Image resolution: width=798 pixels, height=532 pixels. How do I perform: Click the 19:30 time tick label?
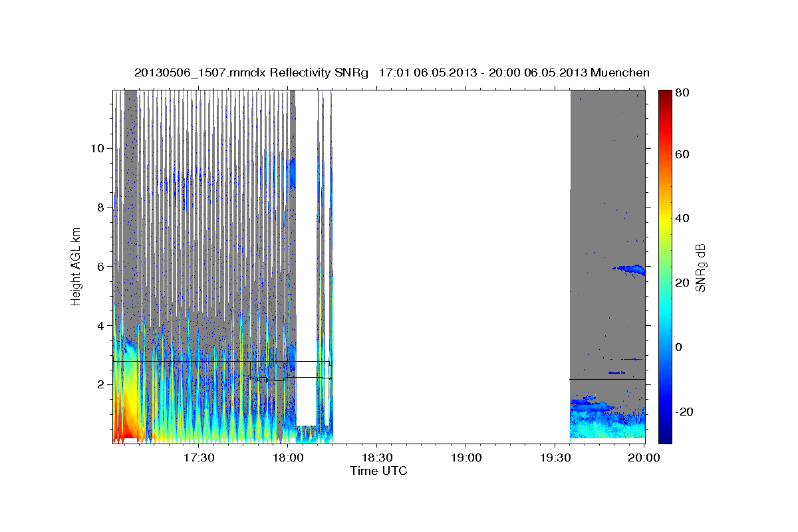point(555,458)
